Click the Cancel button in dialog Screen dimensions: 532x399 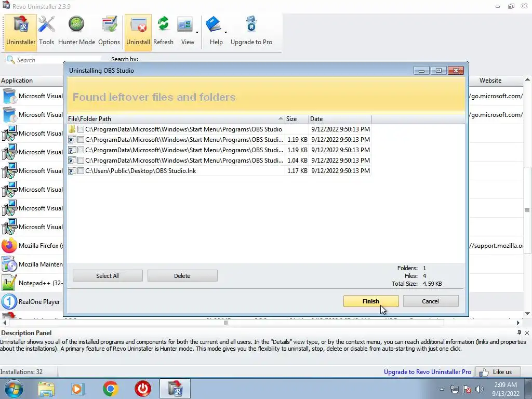[430, 301]
